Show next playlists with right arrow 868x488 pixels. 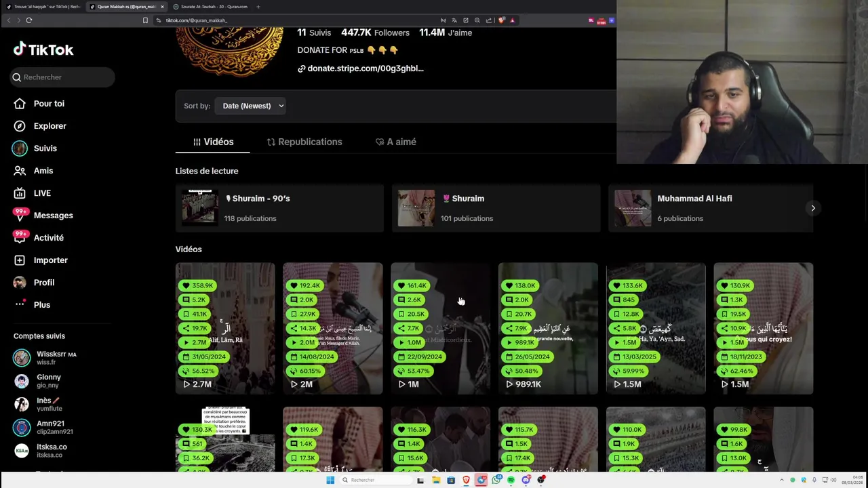point(812,208)
